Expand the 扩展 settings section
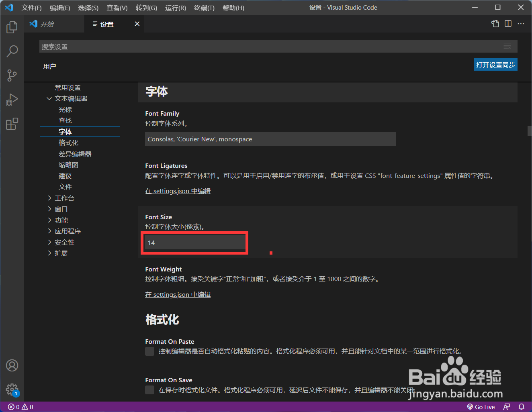The image size is (532, 412). pos(49,253)
